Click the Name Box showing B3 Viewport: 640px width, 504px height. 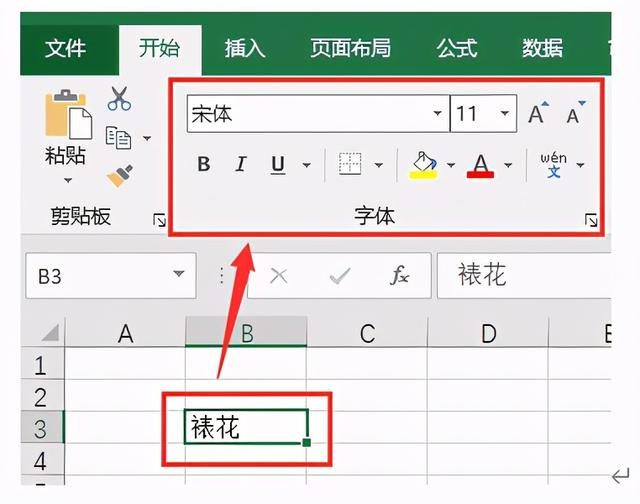111,276
